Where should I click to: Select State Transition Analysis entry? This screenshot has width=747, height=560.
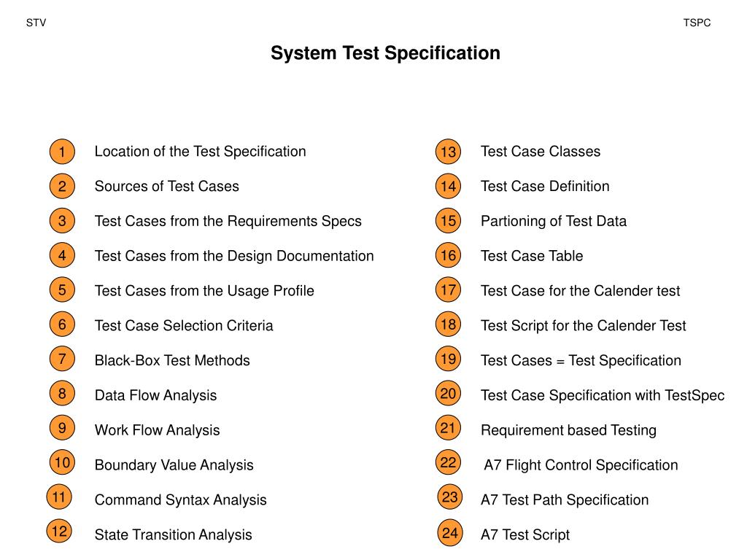click(x=174, y=534)
